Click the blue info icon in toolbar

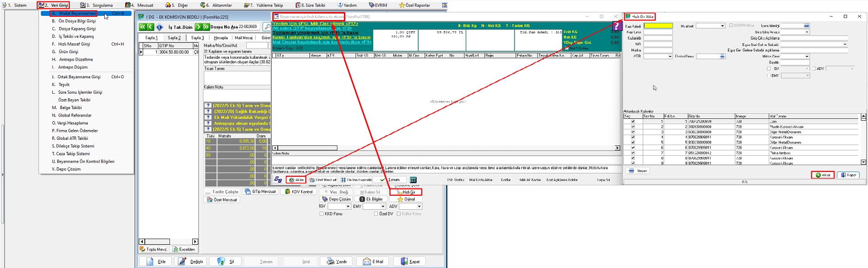tap(160, 27)
